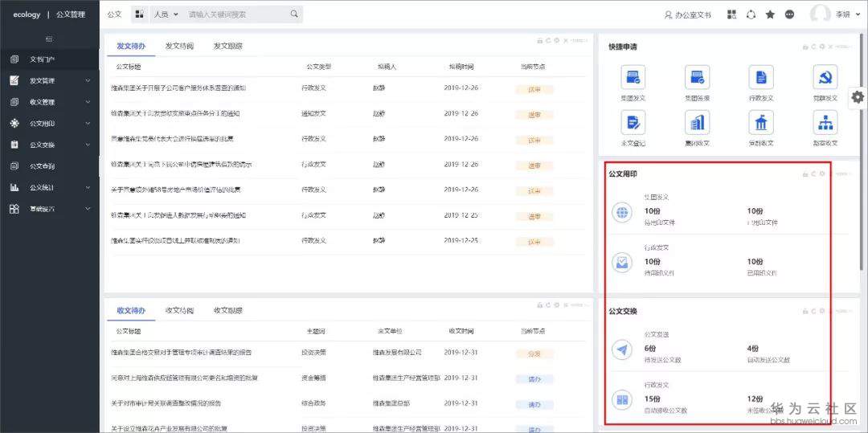Click the checkmark stamp icon under 公文用印
Screen dimensions: 868x433
(x=622, y=263)
